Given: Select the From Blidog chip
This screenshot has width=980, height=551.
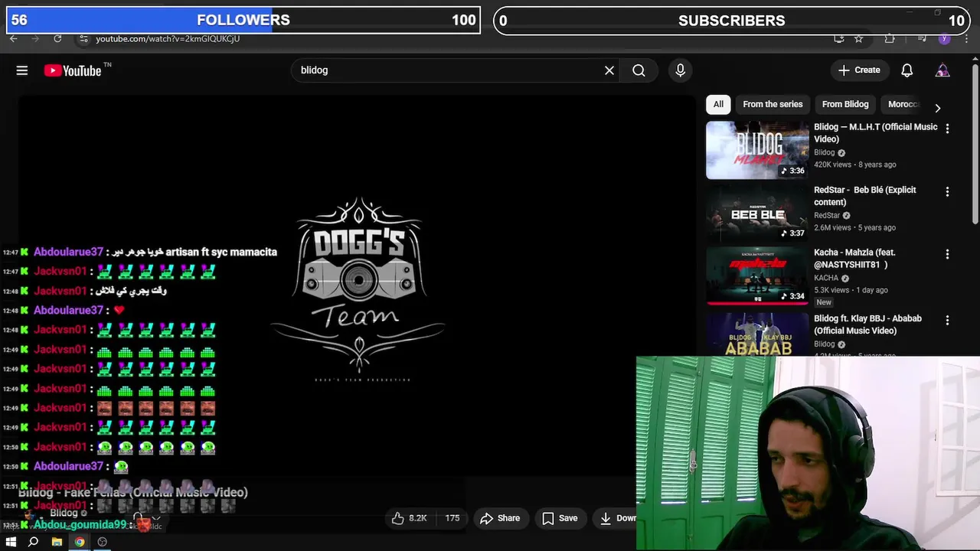Looking at the screenshot, I should point(845,104).
